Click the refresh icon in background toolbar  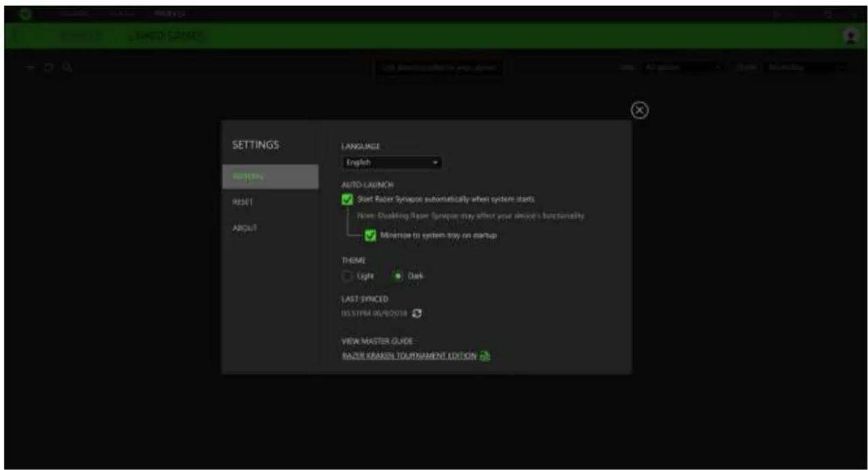click(48, 68)
